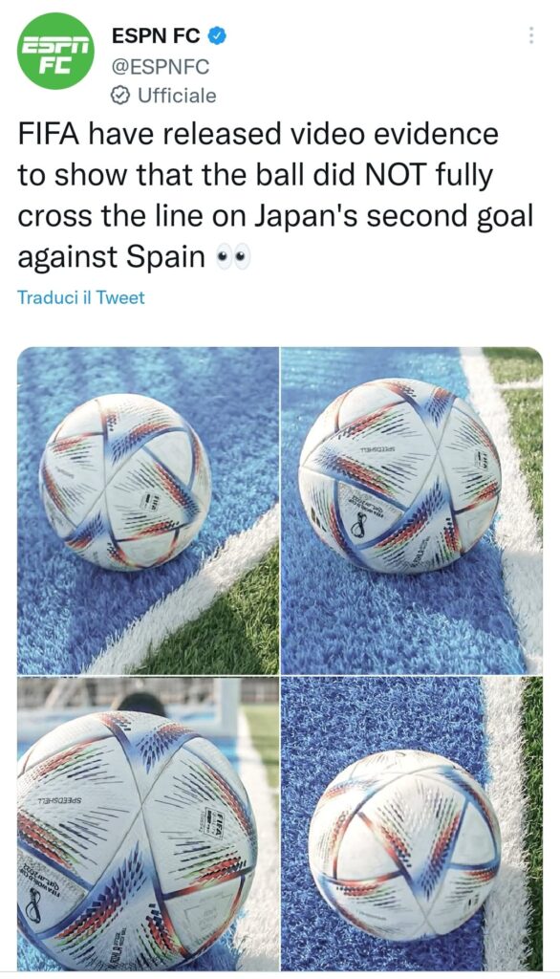Open the ESPN FC display name
560x979 pixels.
point(156,36)
